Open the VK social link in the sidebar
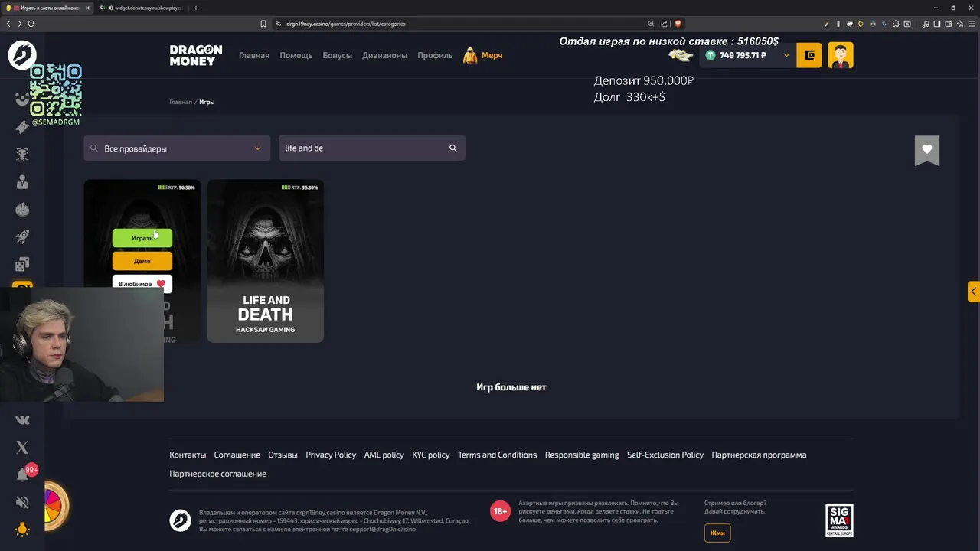Screen dimensions: 980x551 [x=22, y=419]
